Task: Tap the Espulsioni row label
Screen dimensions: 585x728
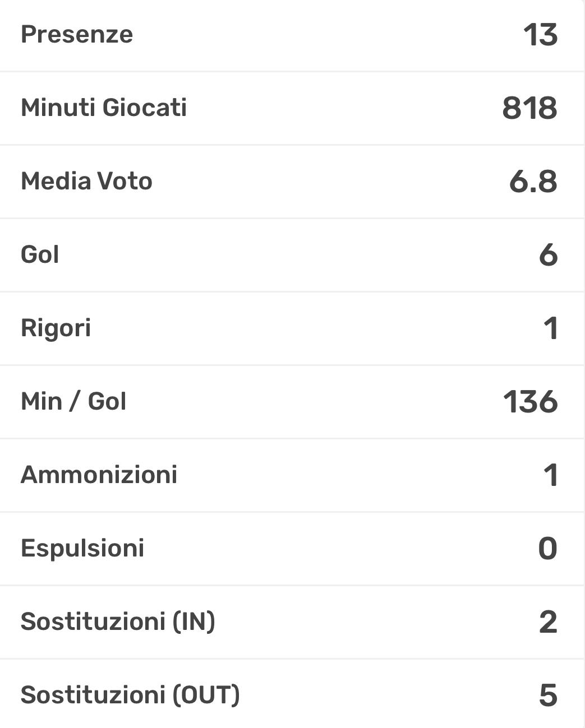Action: (x=82, y=548)
